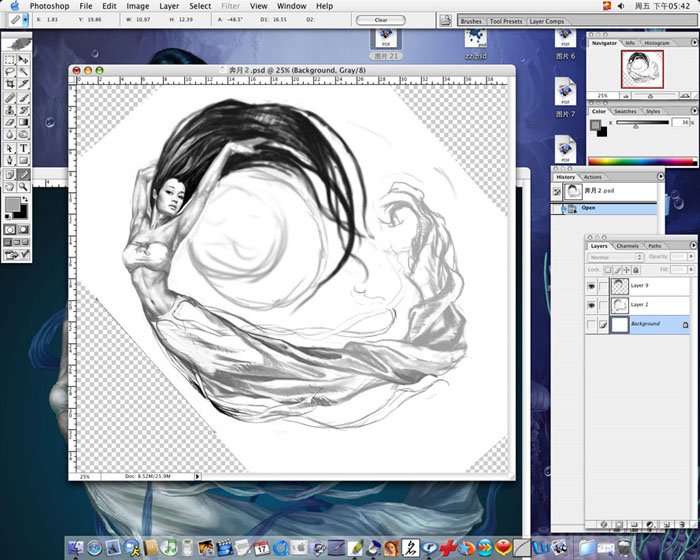The height and width of the screenshot is (560, 700).
Task: Show the Background layer visibility box
Action: click(592, 325)
